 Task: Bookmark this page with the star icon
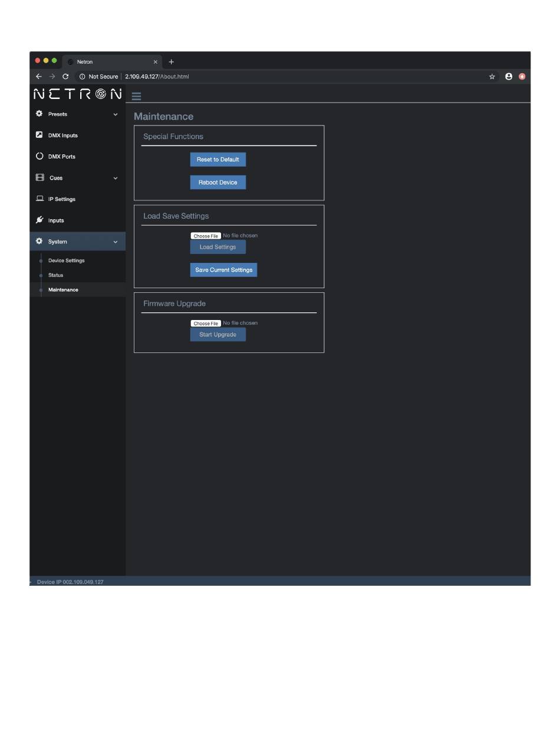pos(492,77)
